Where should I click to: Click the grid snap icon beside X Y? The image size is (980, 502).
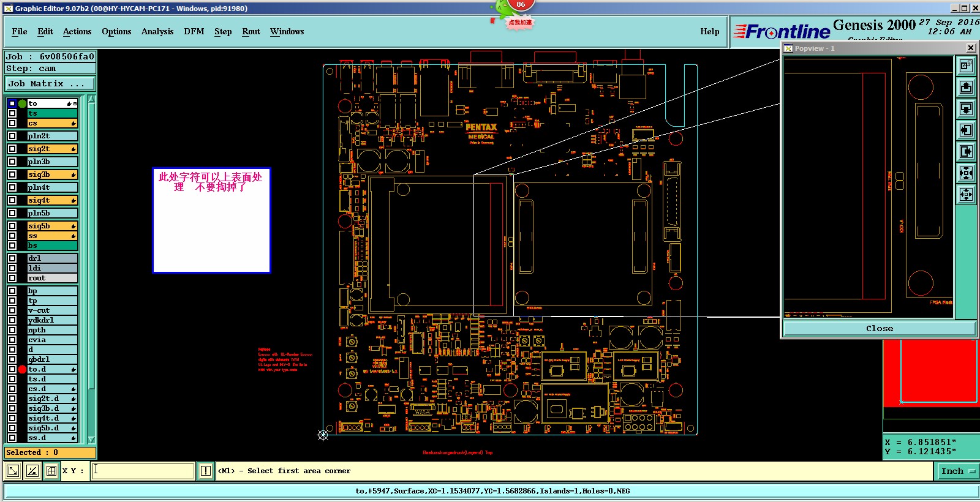(x=51, y=471)
